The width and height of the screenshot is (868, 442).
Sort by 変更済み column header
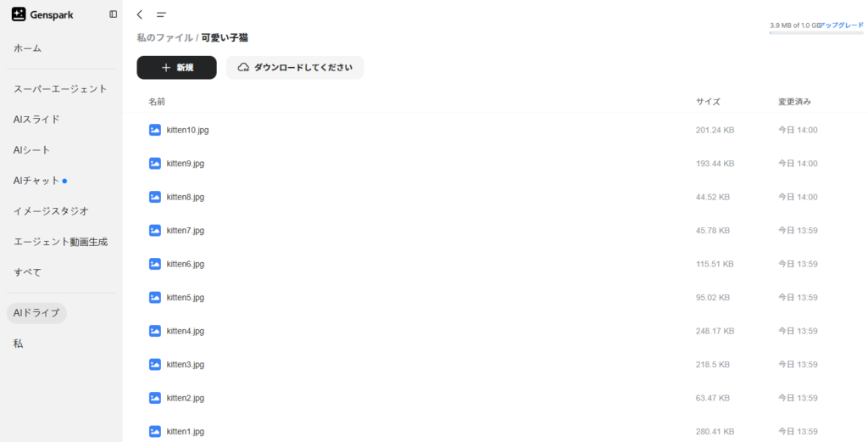point(794,101)
